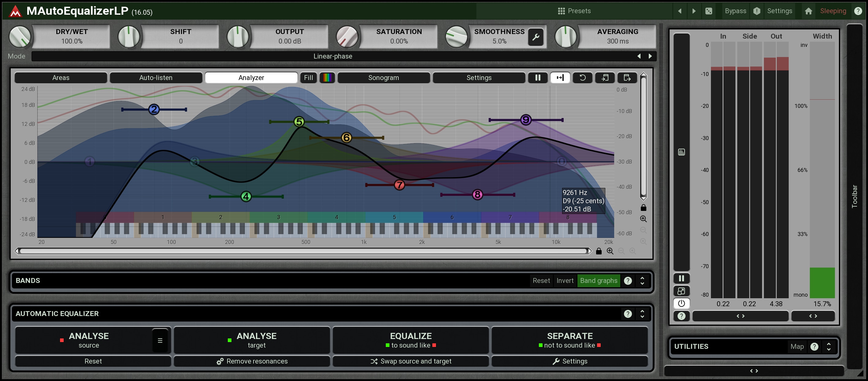This screenshot has width=868, height=381.
Task: Collapse the Automatic Equalizer section arrows
Action: [642, 314]
